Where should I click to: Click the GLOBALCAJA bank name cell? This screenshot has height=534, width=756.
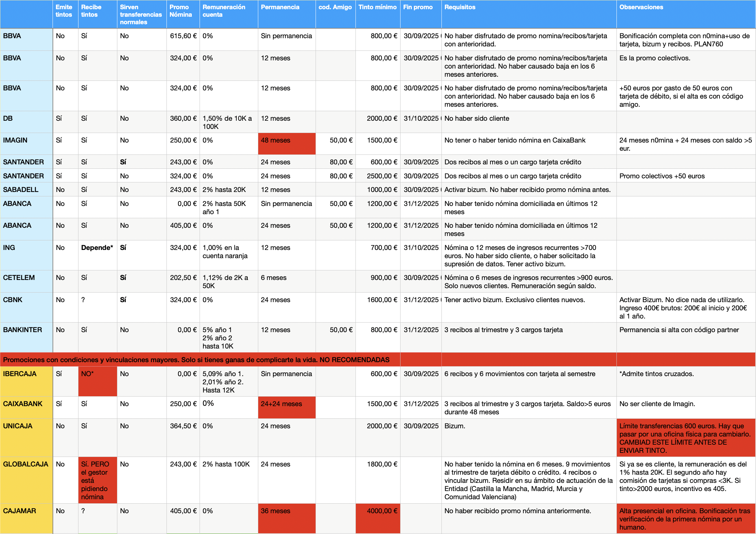click(27, 480)
